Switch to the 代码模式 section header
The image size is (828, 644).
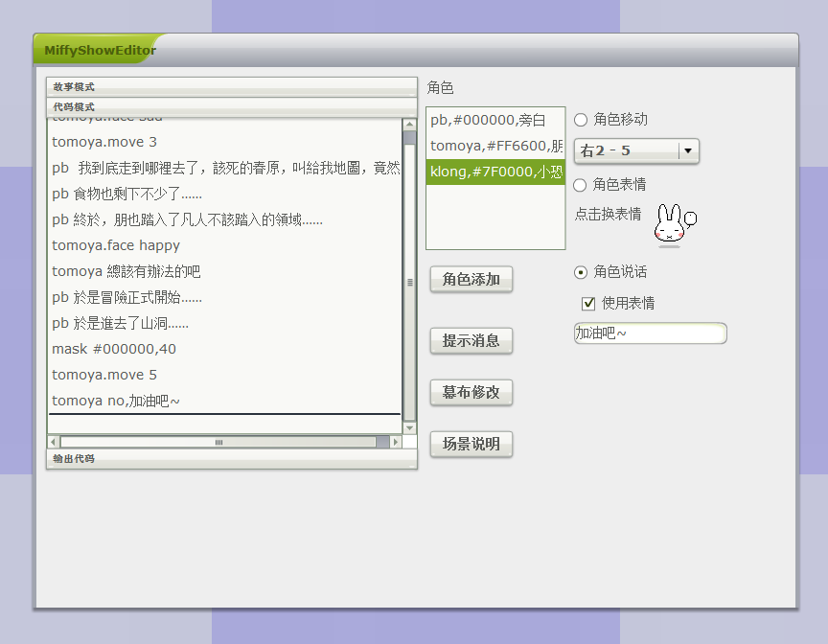[x=232, y=106]
